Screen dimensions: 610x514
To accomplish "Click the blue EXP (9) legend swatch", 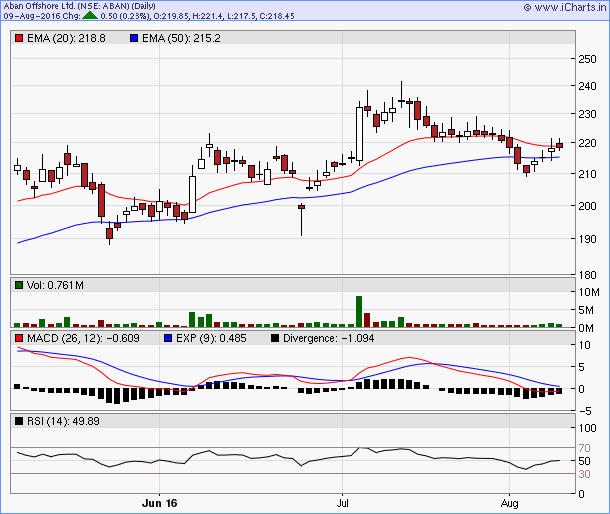I will point(168,338).
